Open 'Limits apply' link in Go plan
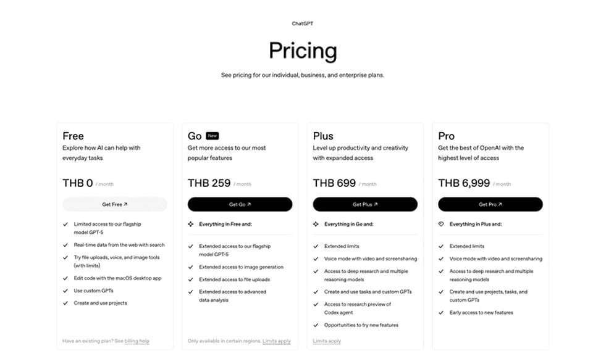Screen dimensions: 593x364 pos(276,341)
